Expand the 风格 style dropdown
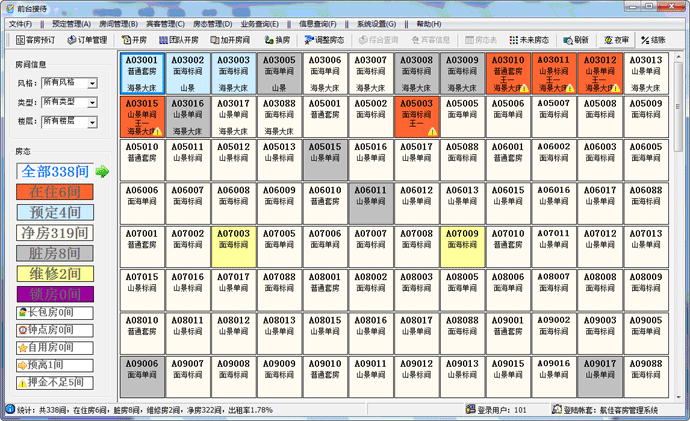 [x=91, y=82]
